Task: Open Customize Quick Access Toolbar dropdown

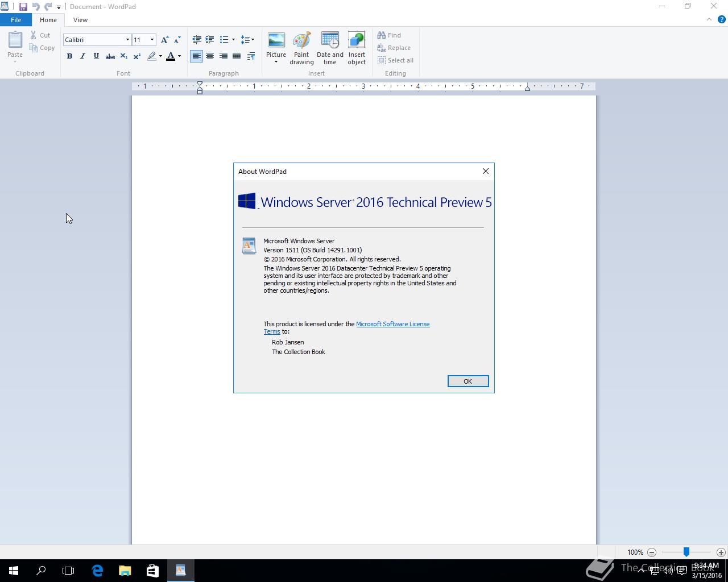Action: click(x=59, y=7)
